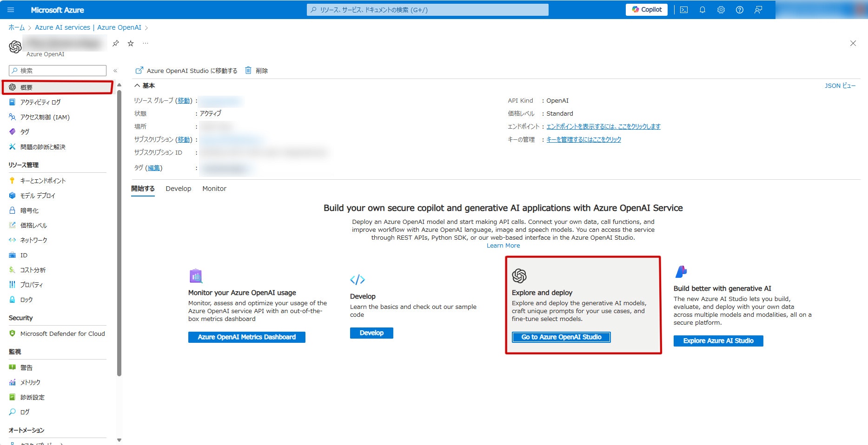Open the feedback icon in the header

tap(758, 10)
